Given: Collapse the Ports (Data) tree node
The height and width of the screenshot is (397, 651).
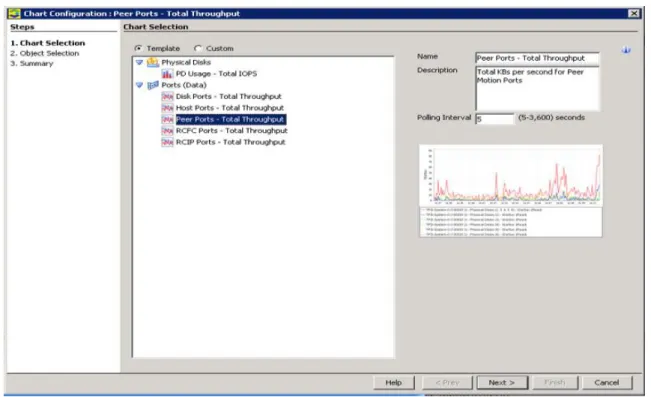Looking at the screenshot, I should click(140, 85).
